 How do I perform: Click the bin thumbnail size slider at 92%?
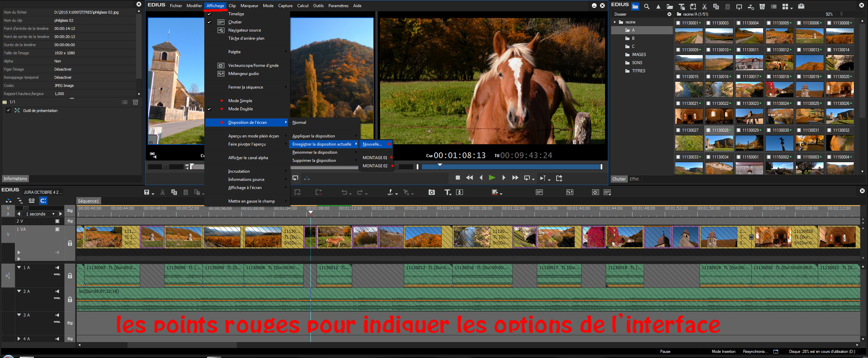click(x=841, y=14)
